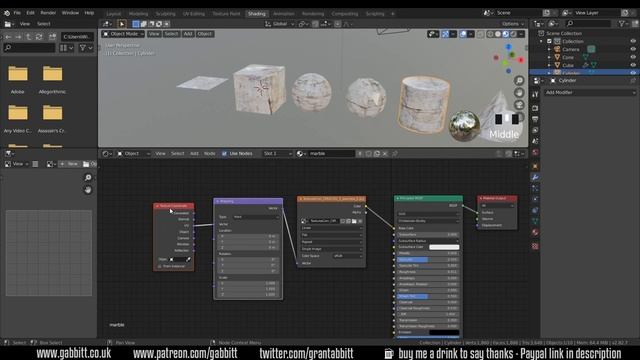Open the Mapping node Type dropdown
The height and width of the screenshot is (360, 640).
255,217
